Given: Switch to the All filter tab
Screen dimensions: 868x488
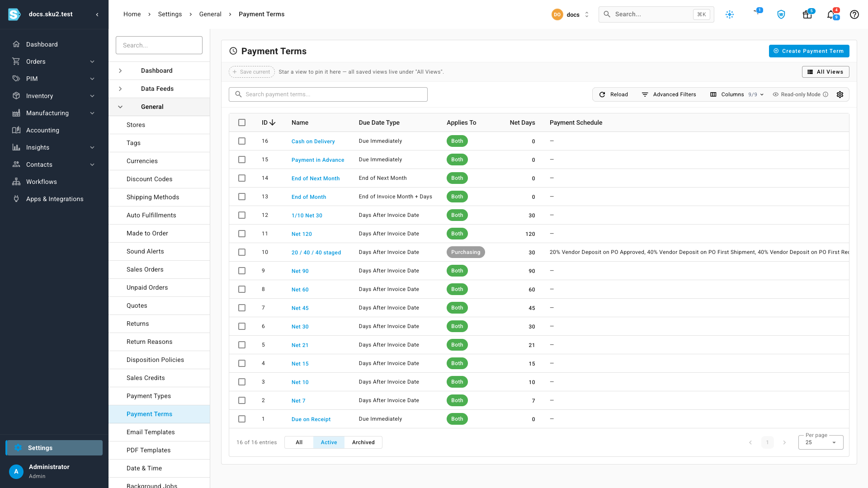Looking at the screenshot, I should coord(299,442).
